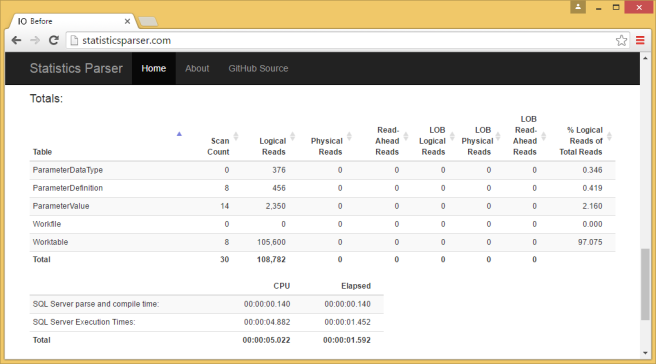Click the Statistics Parser brand link
The width and height of the screenshot is (656, 364).
pyautogui.click(x=76, y=68)
